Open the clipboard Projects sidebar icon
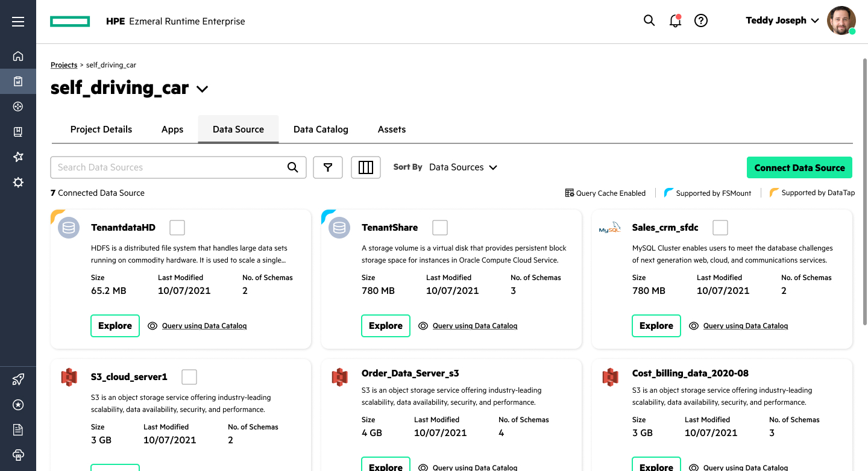 [x=18, y=81]
